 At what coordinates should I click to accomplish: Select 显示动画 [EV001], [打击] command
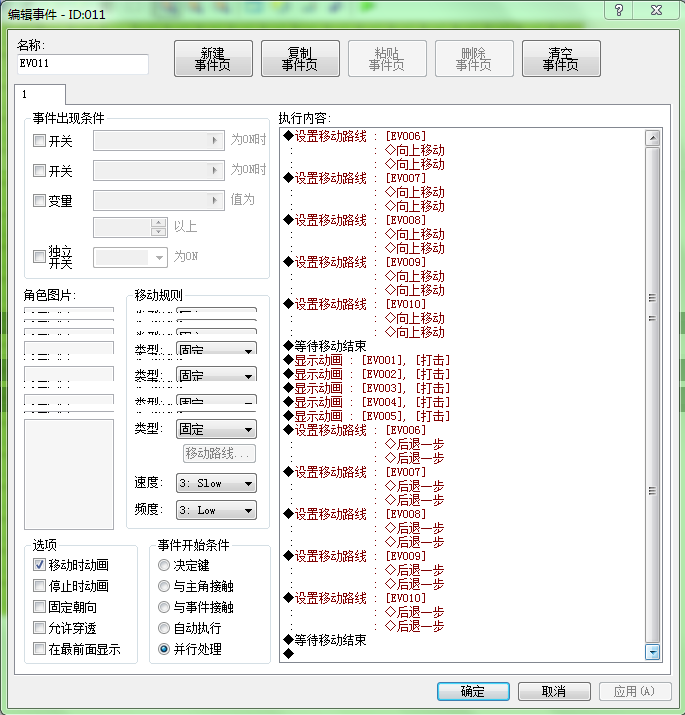pos(367,360)
